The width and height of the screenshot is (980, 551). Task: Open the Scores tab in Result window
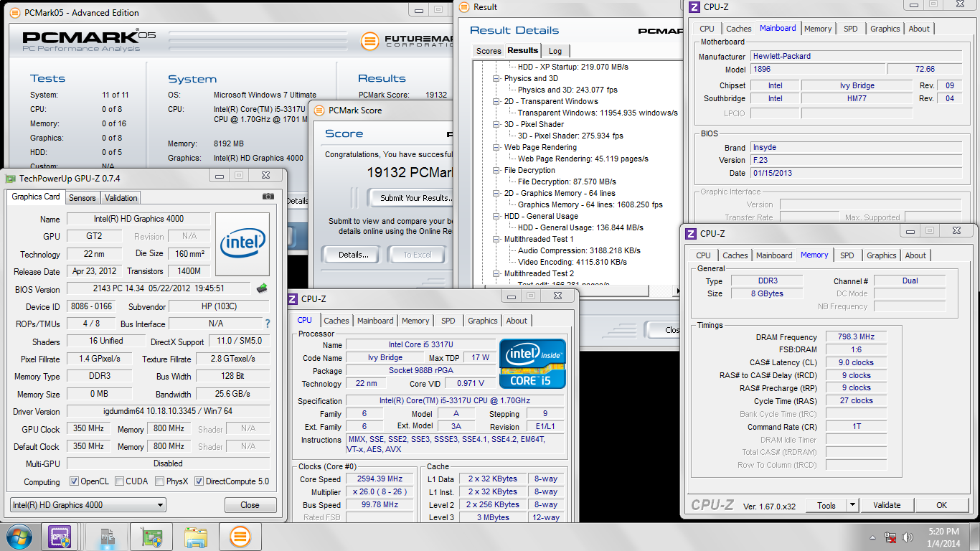[489, 51]
